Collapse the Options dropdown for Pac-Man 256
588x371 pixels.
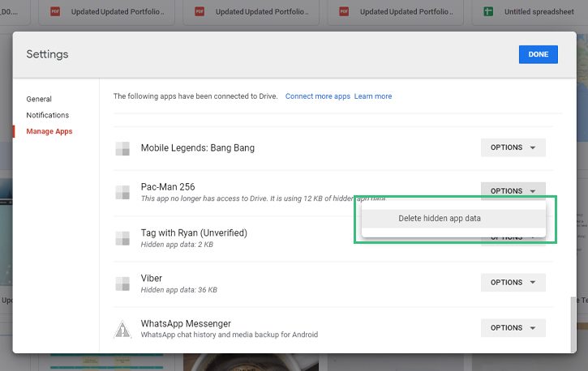point(513,190)
